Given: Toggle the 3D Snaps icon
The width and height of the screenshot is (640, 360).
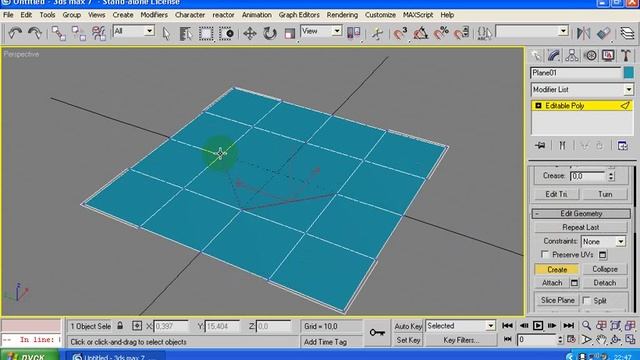Looking at the screenshot, I should (x=400, y=33).
